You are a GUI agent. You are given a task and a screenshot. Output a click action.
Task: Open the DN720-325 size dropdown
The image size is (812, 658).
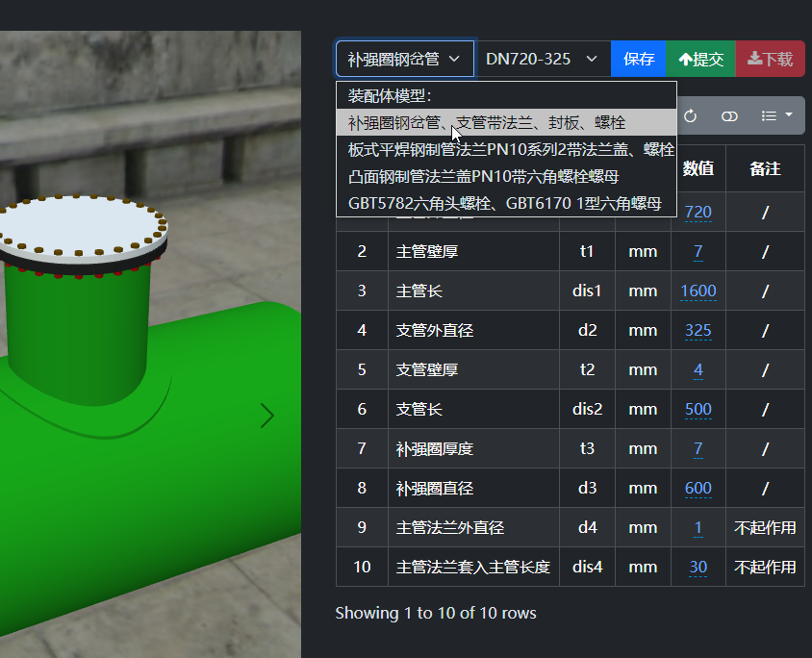point(544,59)
